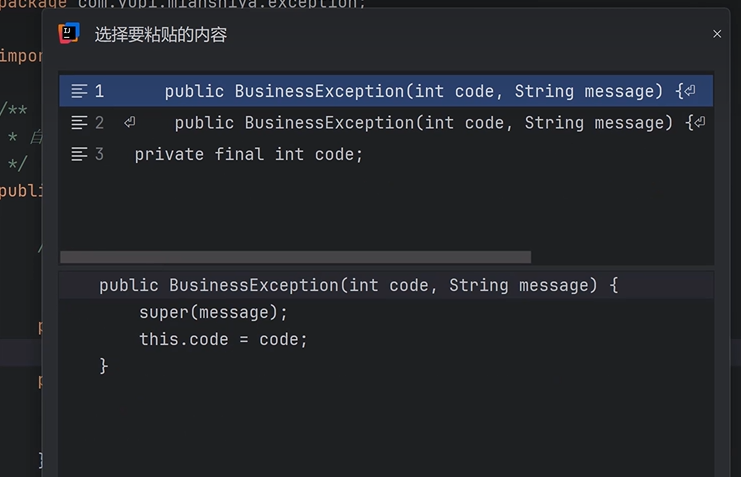The height and width of the screenshot is (477, 741).
Task: Click the clipboard list horizontal scrollbar thumb
Action: (295, 257)
